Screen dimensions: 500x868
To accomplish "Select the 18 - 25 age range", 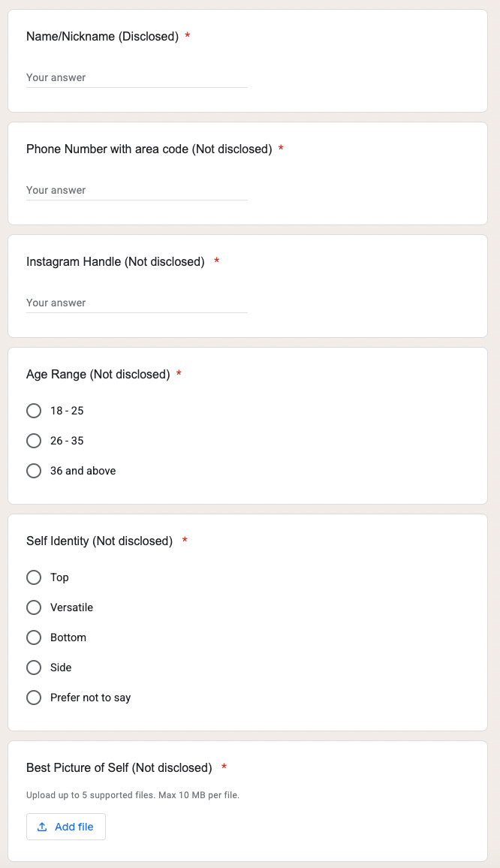I will coord(34,411).
